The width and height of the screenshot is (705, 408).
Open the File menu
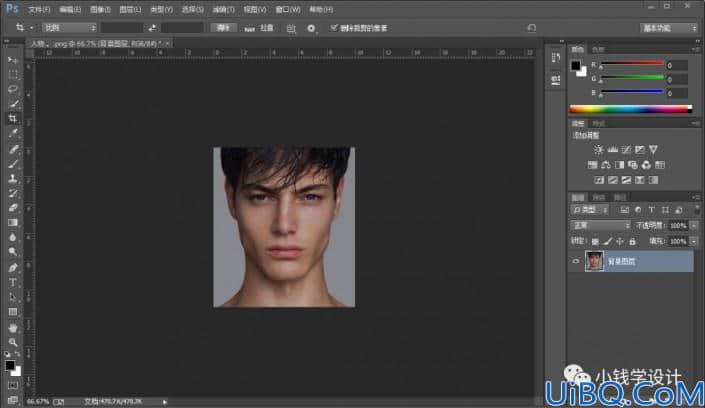(x=39, y=9)
